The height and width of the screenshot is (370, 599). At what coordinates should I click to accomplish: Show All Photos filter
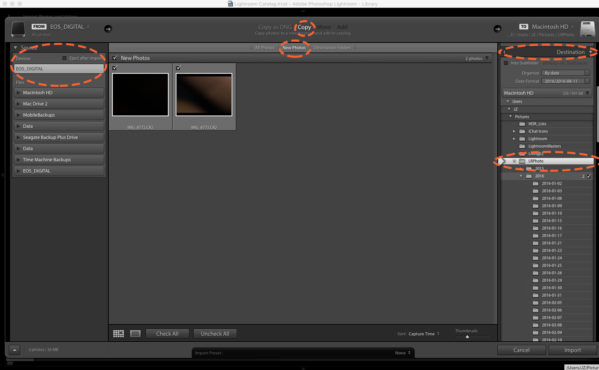coord(264,48)
